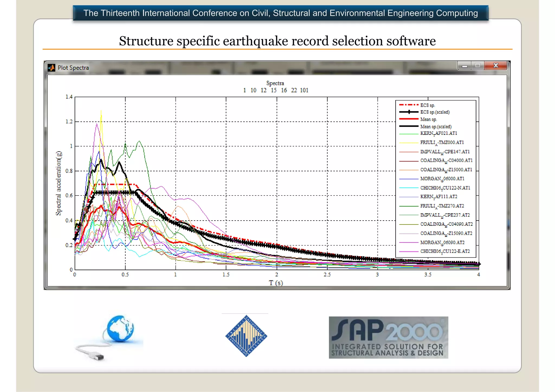This screenshot has height=392, width=555.
Task: Click the x-axis tick label '4'
Action: tap(479, 275)
